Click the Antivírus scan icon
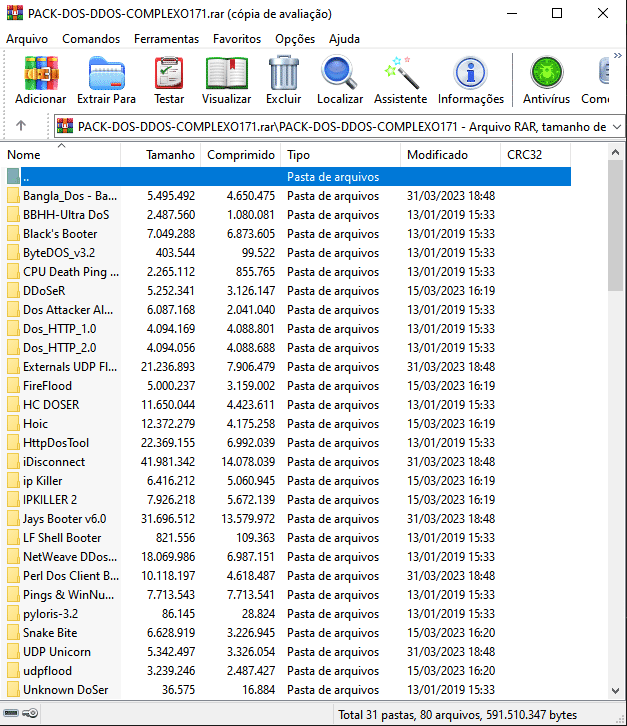 point(546,79)
